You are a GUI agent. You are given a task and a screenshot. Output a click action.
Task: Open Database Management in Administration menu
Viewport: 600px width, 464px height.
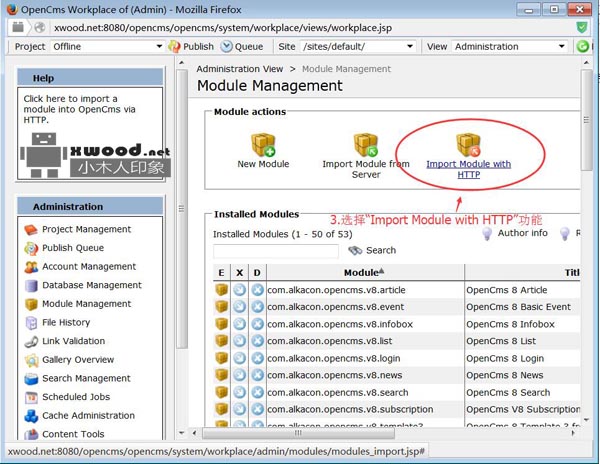pos(83,285)
